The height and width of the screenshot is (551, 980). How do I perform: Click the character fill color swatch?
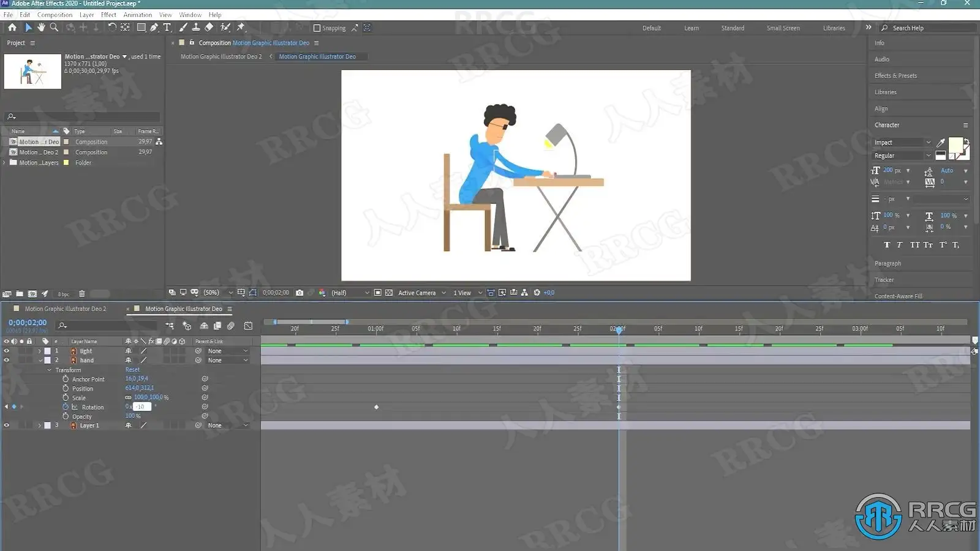tap(955, 145)
